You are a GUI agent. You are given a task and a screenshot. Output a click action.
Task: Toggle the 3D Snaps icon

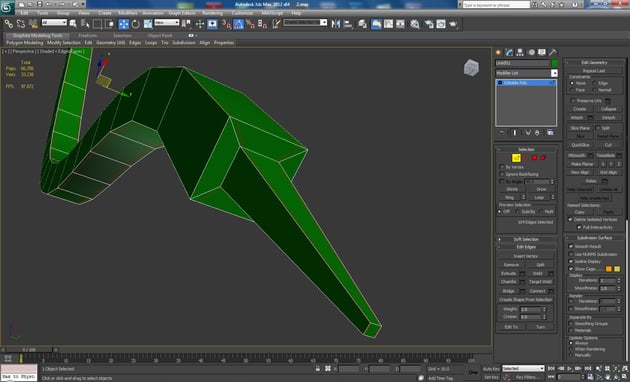click(x=226, y=24)
